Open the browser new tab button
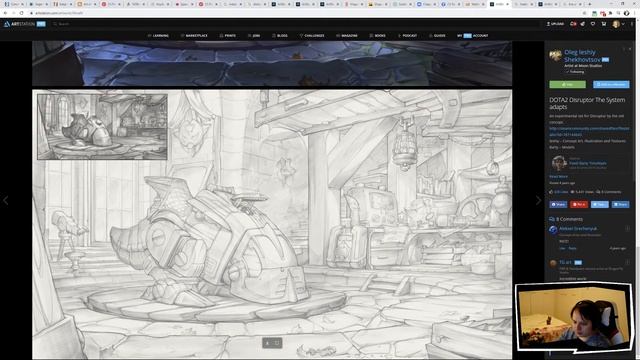 [x=589, y=4]
